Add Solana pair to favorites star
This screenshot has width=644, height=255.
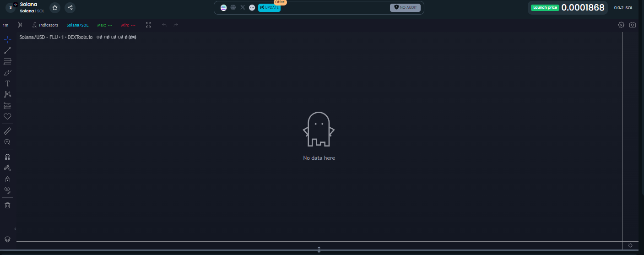click(55, 7)
